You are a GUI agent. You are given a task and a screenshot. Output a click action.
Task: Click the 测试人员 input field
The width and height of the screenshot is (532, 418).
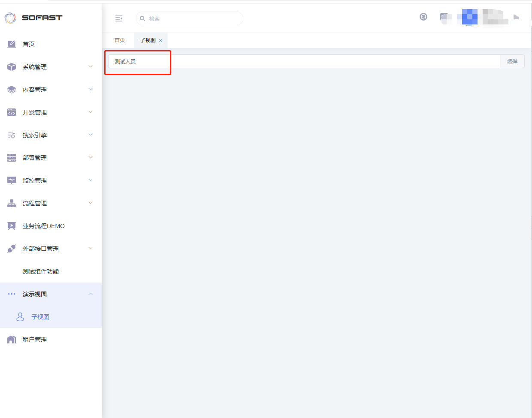(x=300, y=61)
